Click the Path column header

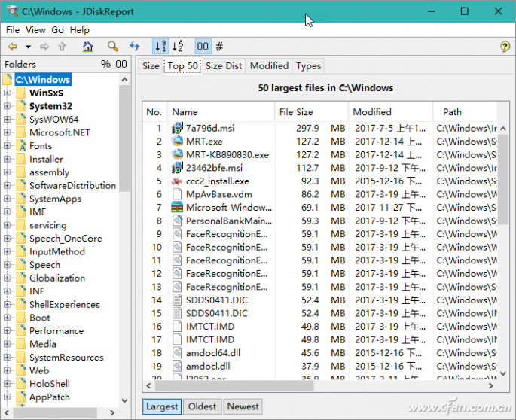[x=466, y=112]
